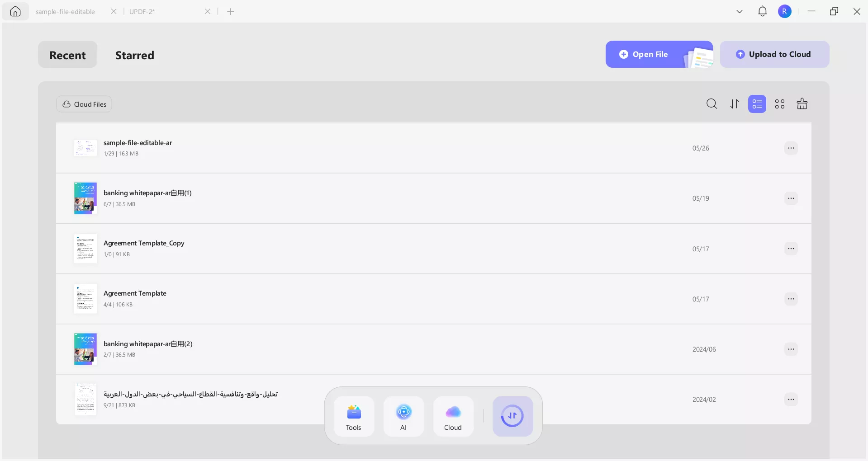Click thumbnail of Agreement Template 106 KB
The height and width of the screenshot is (461, 868).
85,299
